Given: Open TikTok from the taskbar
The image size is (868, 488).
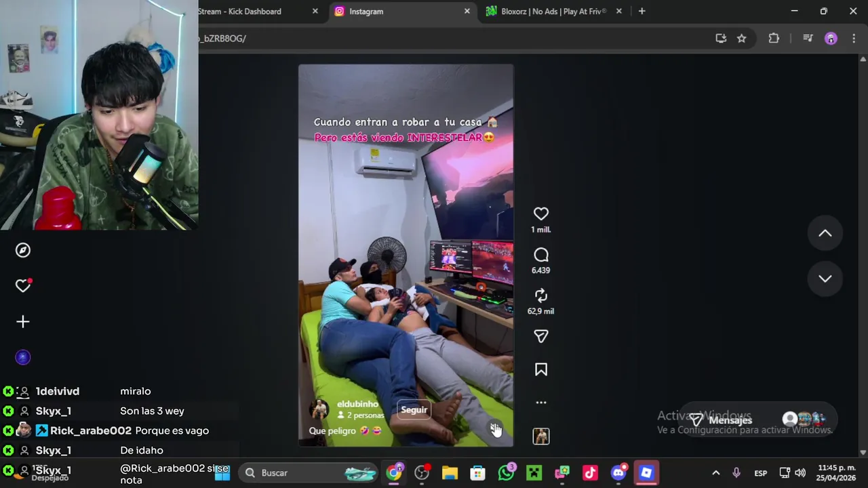Looking at the screenshot, I should click(x=590, y=473).
